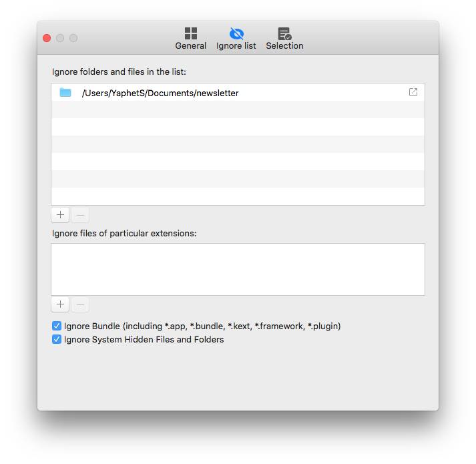
Task: Add a folder to the ignore list
Action: [x=60, y=215]
